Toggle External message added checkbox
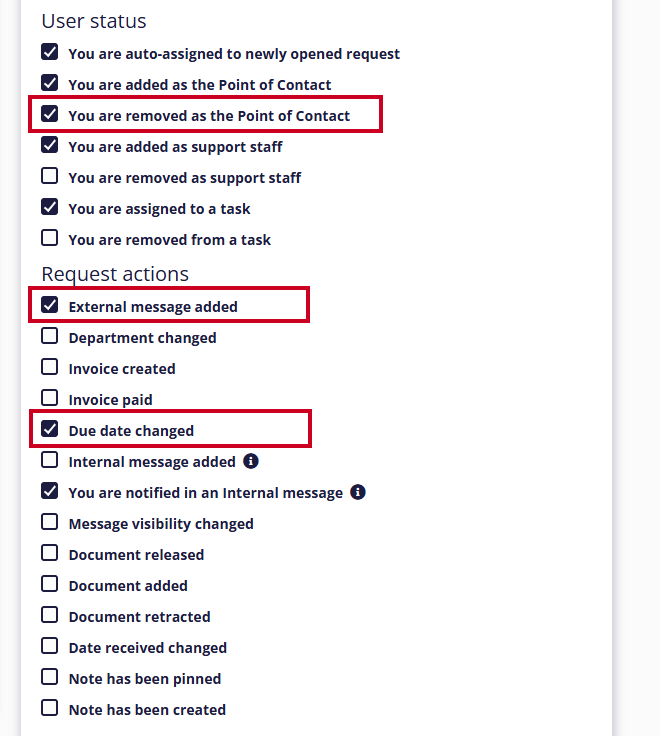The height and width of the screenshot is (736, 660). click(49, 305)
